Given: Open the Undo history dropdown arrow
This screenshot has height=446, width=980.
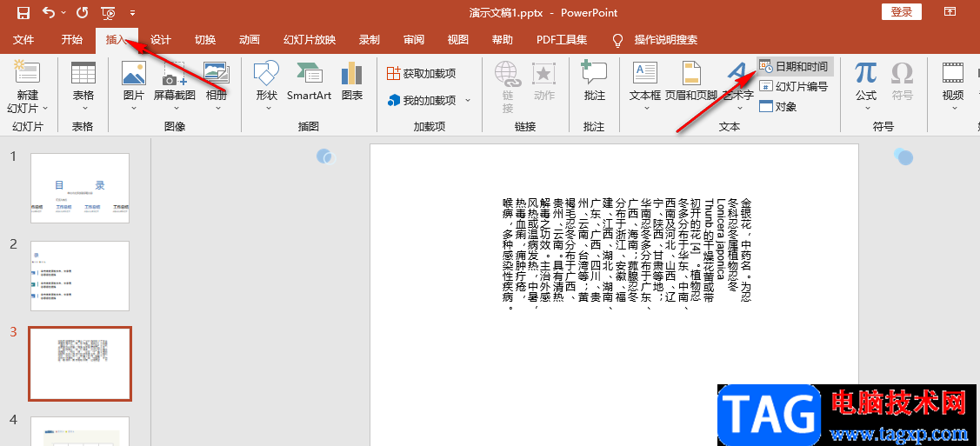Looking at the screenshot, I should [65, 12].
